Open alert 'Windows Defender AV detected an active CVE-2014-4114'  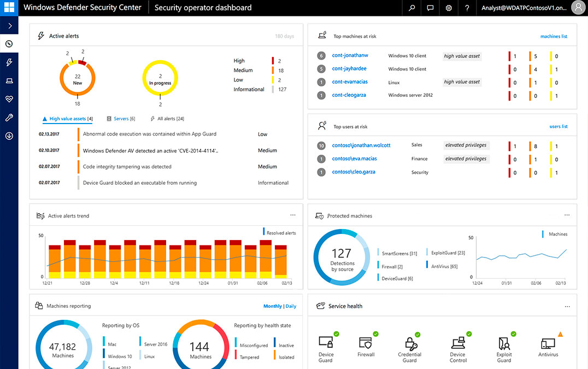[150, 150]
